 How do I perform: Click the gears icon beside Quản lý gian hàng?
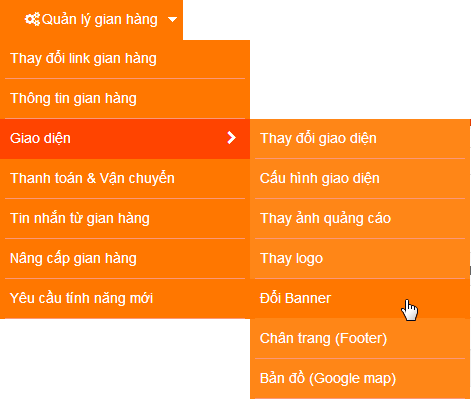[33, 19]
